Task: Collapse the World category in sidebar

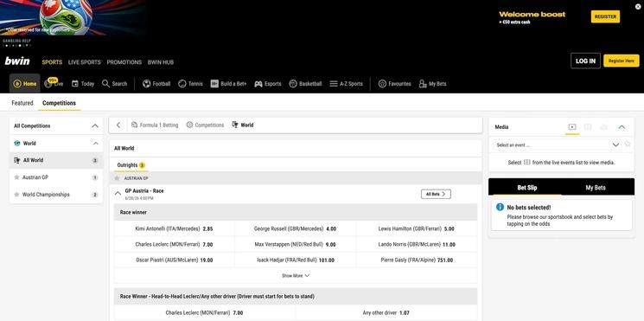Action: pos(96,144)
